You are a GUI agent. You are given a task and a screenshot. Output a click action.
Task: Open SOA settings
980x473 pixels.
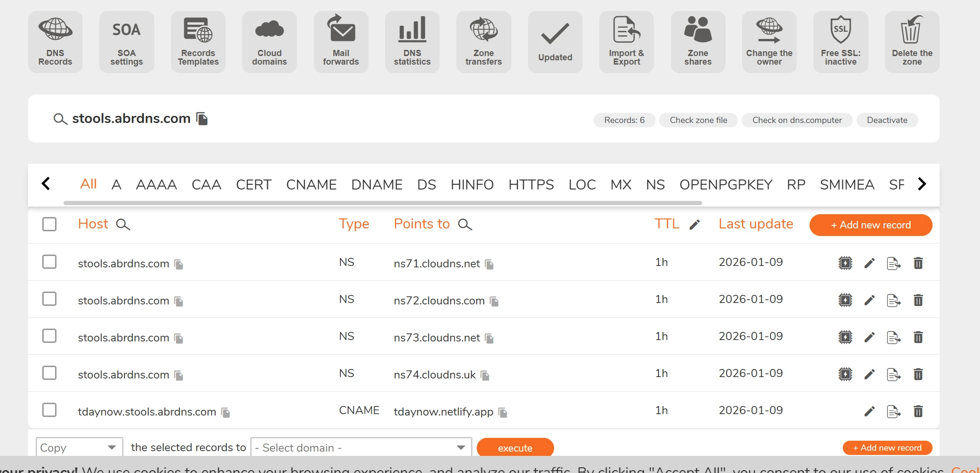[126, 42]
